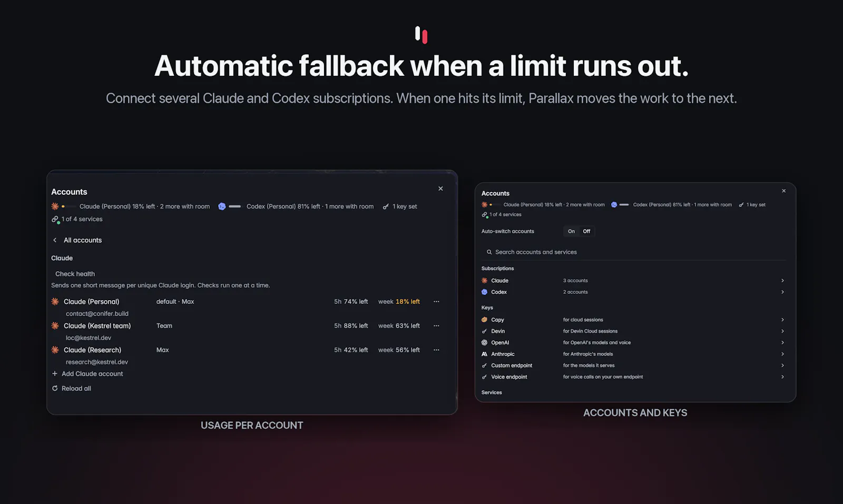Open the more options for Claude (Research)

click(x=436, y=350)
